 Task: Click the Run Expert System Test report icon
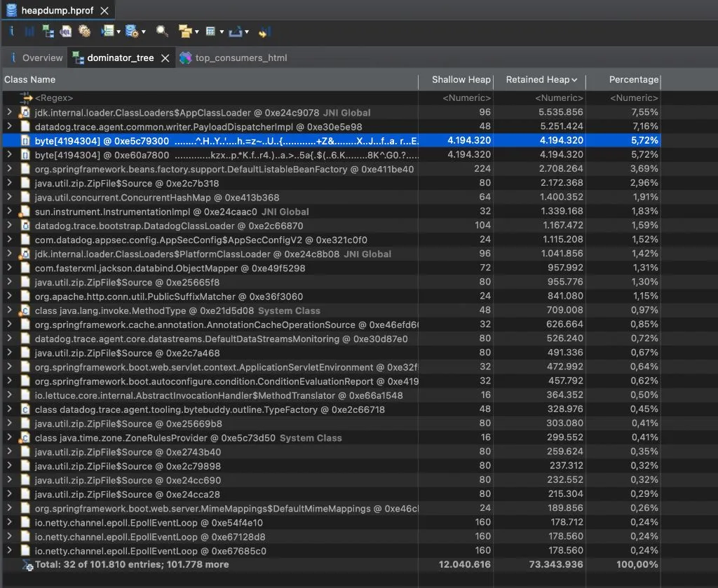107,32
